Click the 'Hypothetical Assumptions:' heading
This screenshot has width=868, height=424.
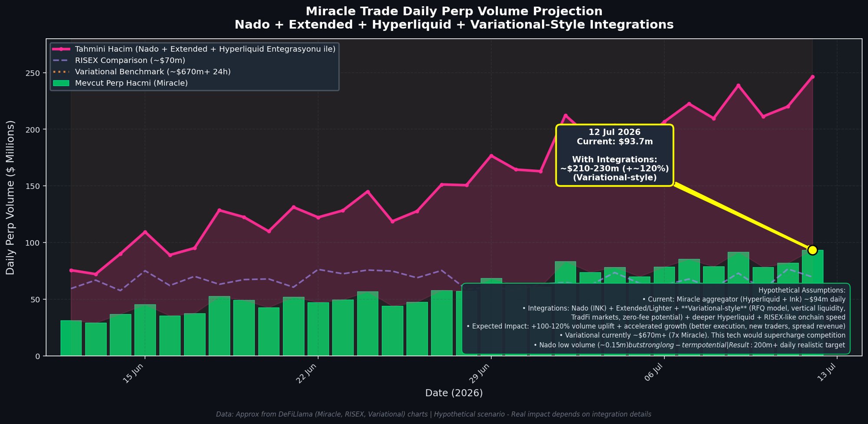(802, 290)
